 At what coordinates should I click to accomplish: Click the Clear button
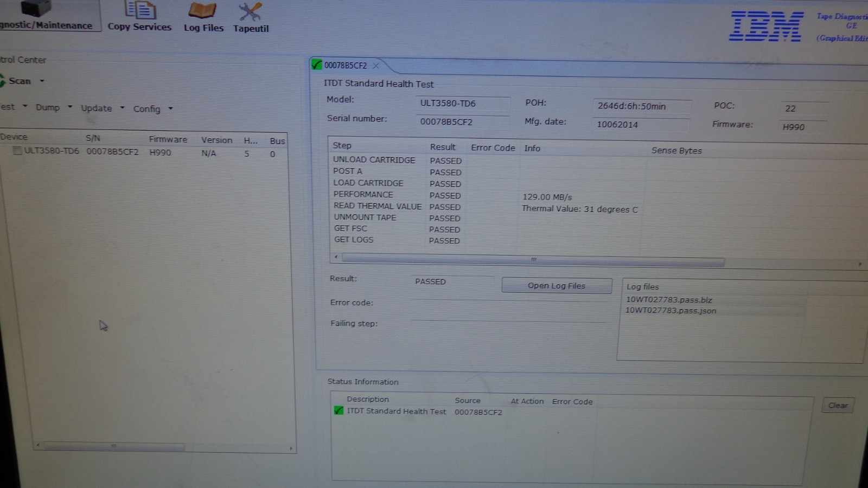click(x=838, y=405)
